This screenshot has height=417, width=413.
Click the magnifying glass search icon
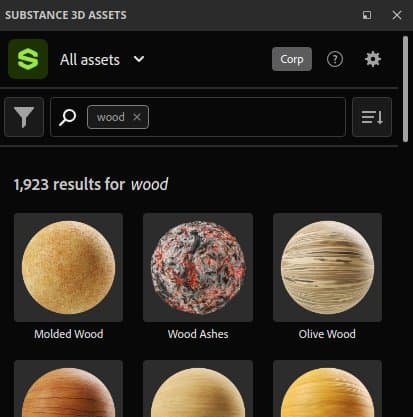coord(67,117)
